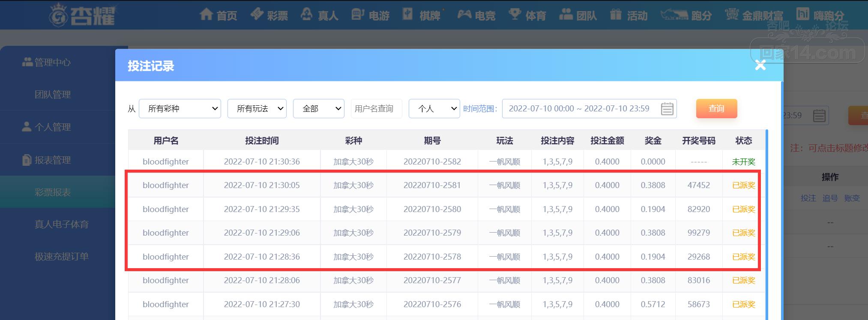This screenshot has height=320, width=868.
Task: Go to 真人 live casino section
Action: pos(320,15)
